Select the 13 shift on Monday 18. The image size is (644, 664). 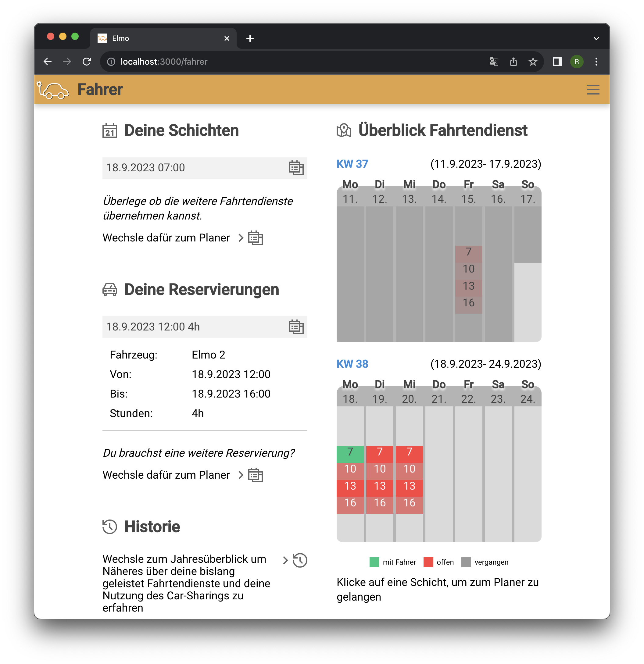point(350,488)
